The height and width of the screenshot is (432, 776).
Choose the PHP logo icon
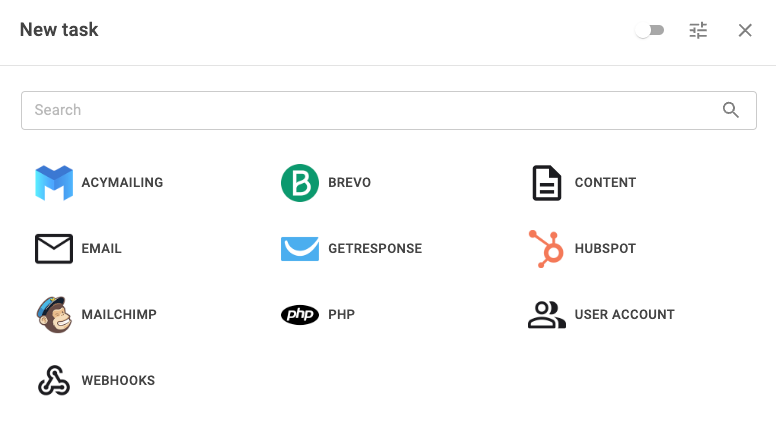click(300, 314)
